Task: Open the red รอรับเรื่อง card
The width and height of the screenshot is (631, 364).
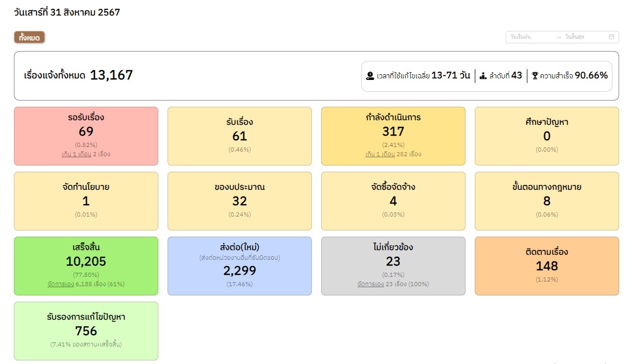Action: [x=86, y=136]
